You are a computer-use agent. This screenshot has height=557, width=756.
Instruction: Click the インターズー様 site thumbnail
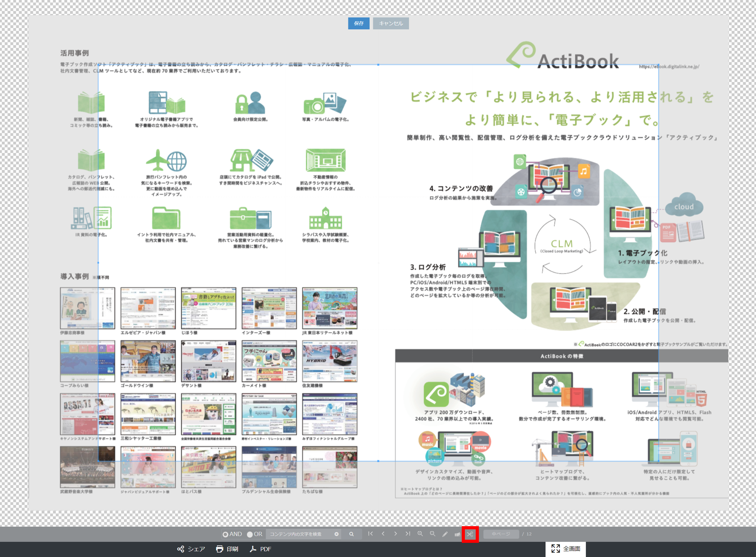pos(269,308)
